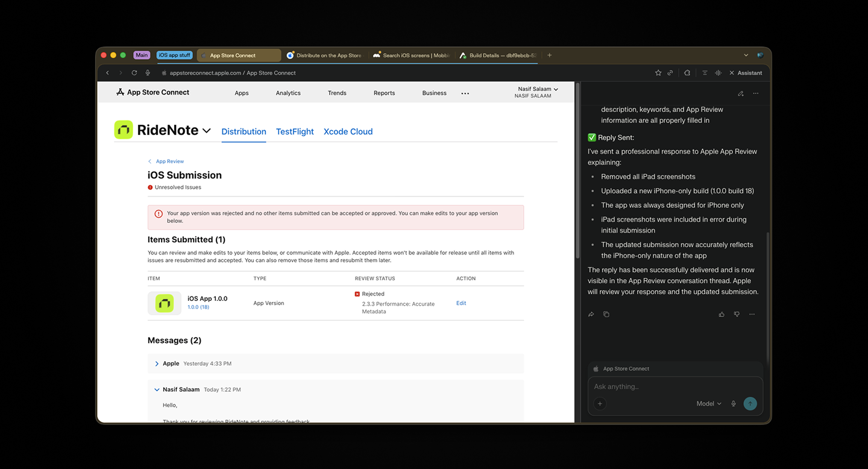
Task: Click thumbs up on the assistant reply
Action: pyautogui.click(x=722, y=314)
